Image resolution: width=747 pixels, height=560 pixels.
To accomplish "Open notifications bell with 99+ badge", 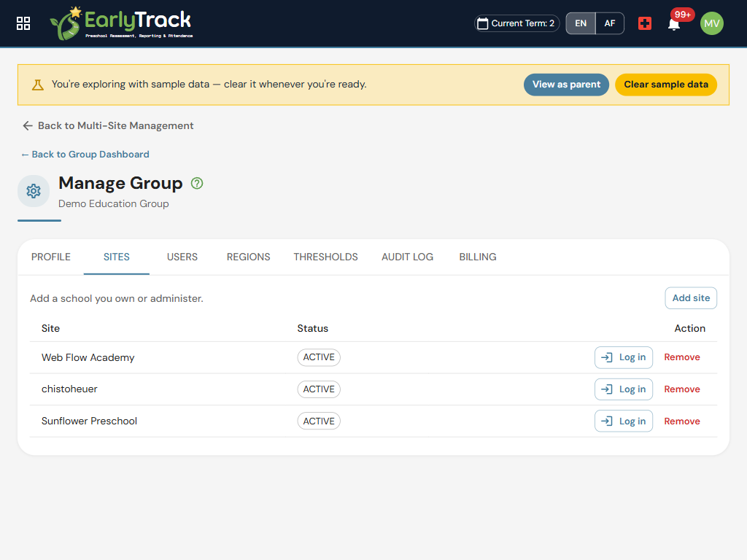I will point(673,24).
